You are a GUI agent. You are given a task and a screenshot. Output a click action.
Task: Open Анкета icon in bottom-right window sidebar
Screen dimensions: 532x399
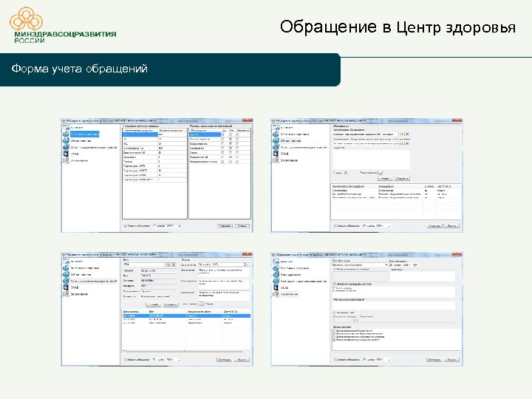pos(276,262)
